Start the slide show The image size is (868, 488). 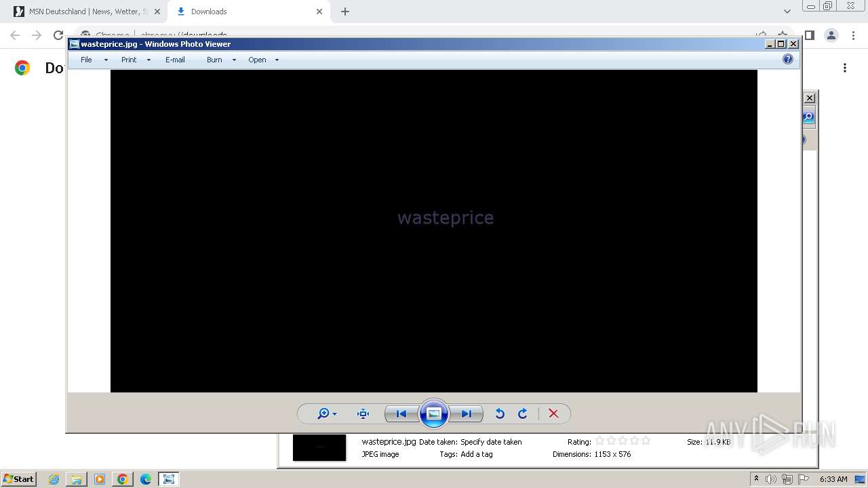(434, 413)
